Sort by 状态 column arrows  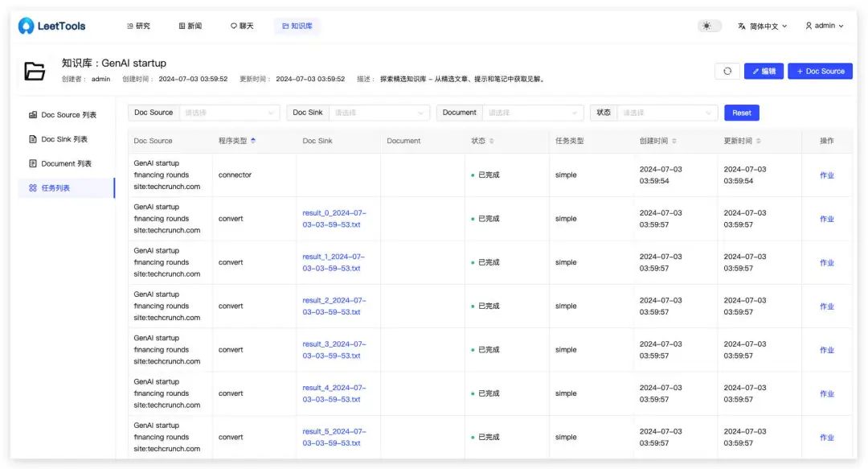pyautogui.click(x=492, y=141)
